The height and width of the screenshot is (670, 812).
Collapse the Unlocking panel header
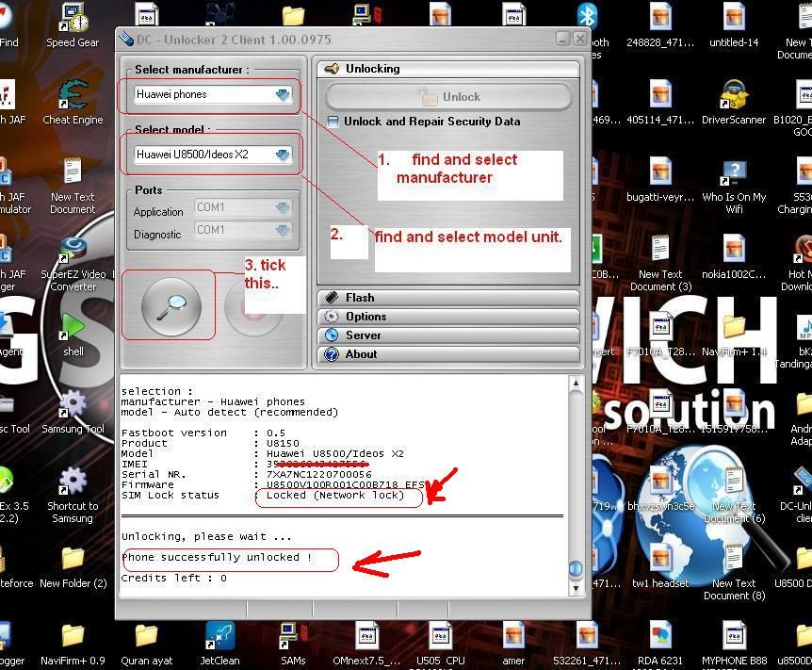click(448, 69)
